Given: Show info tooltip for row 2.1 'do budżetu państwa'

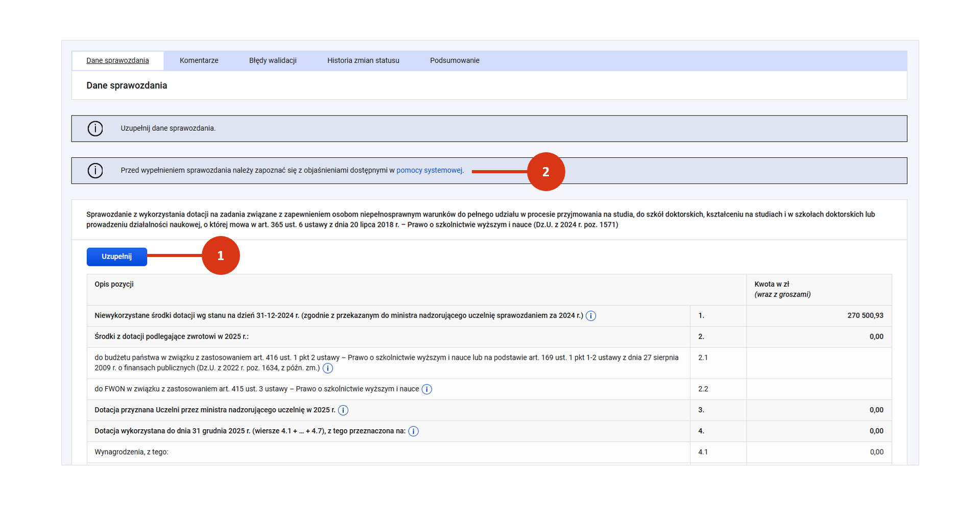Looking at the screenshot, I should (x=328, y=368).
